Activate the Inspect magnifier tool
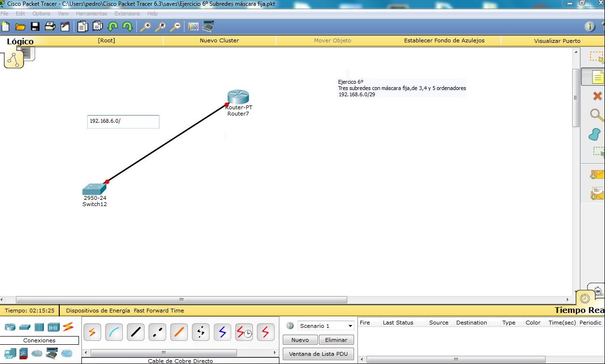 597,115
